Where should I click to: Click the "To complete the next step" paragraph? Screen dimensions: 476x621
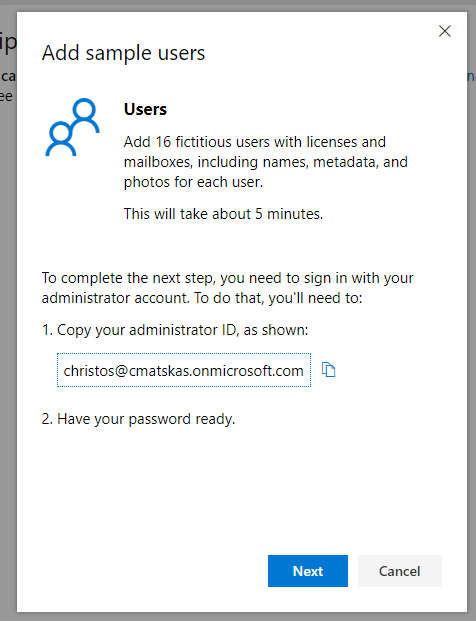pos(227,288)
